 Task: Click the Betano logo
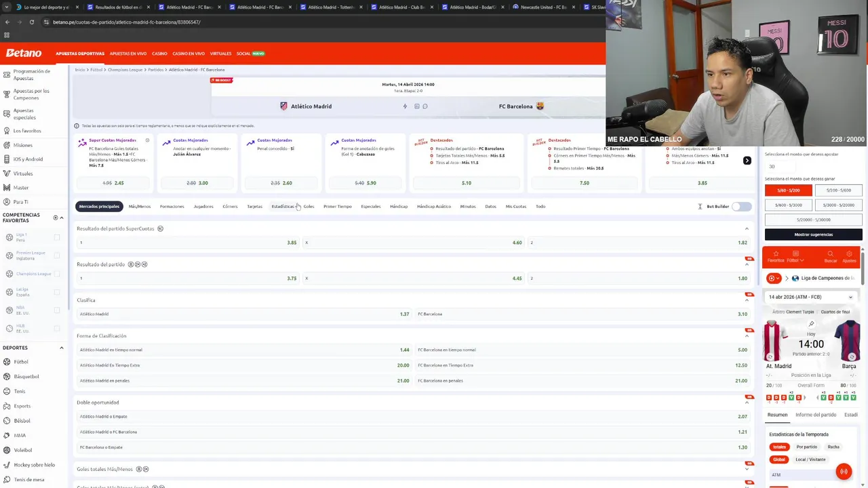(x=24, y=53)
